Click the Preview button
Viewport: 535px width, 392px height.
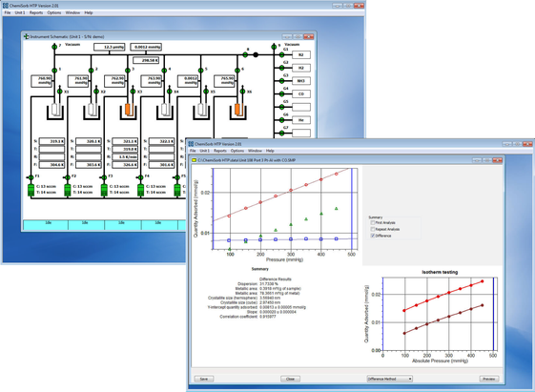tap(489, 379)
